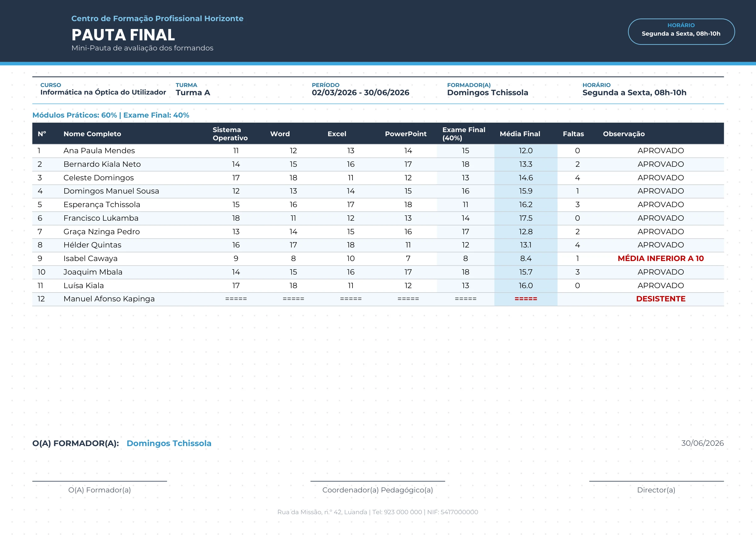Click the PAUTA FINAL title

[123, 35]
